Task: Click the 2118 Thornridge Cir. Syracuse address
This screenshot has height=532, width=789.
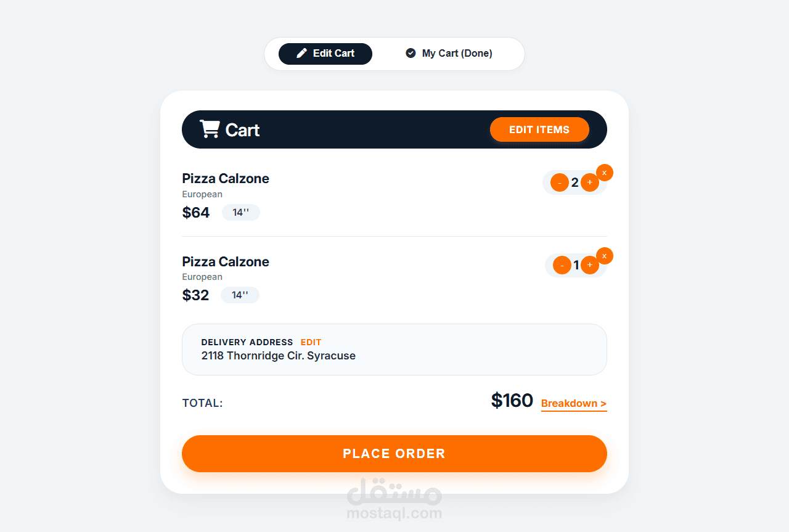Action: (278, 356)
